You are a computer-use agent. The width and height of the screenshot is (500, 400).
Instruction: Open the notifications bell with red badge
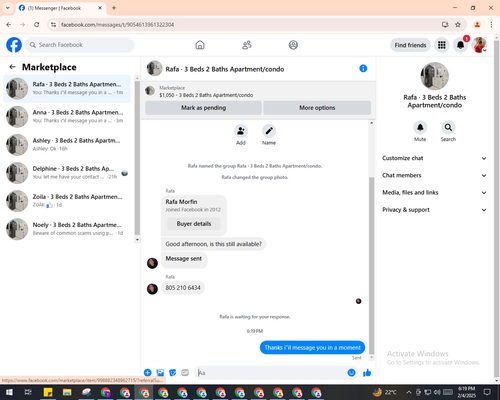pos(461,45)
